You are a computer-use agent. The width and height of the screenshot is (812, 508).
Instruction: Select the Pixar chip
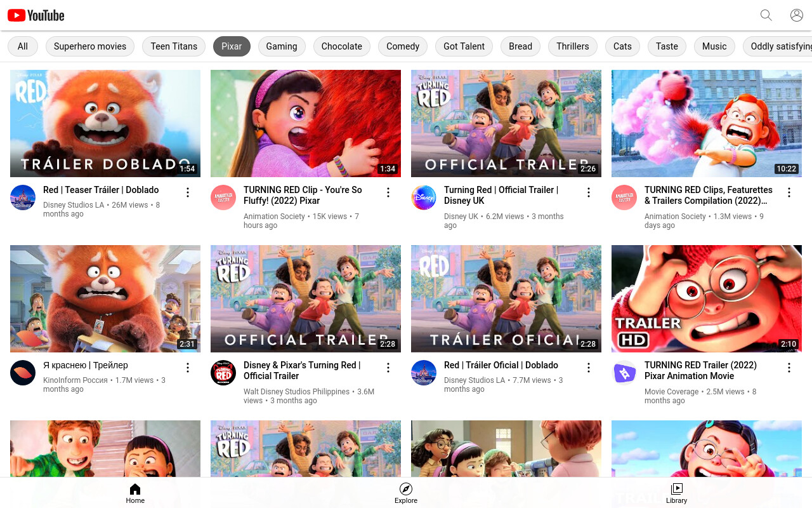232,46
